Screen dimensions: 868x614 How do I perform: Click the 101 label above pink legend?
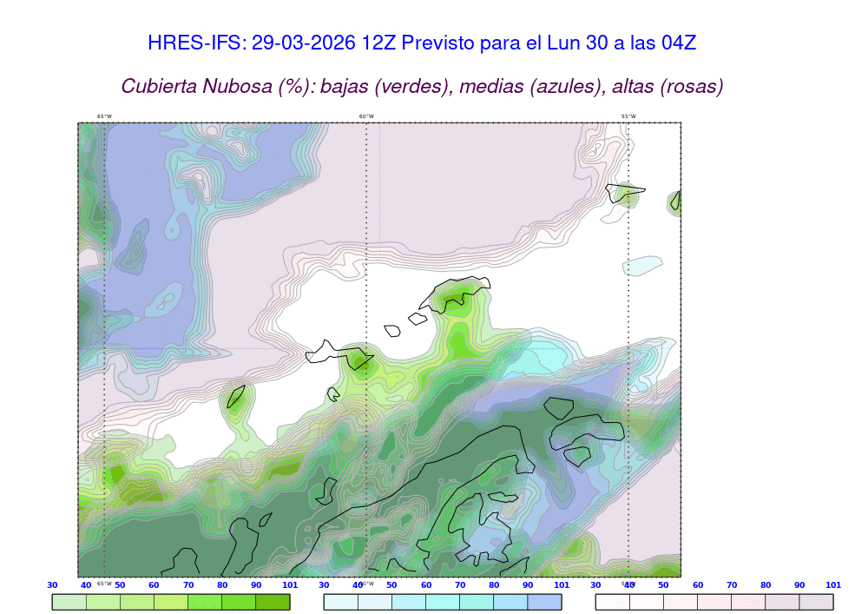(833, 585)
